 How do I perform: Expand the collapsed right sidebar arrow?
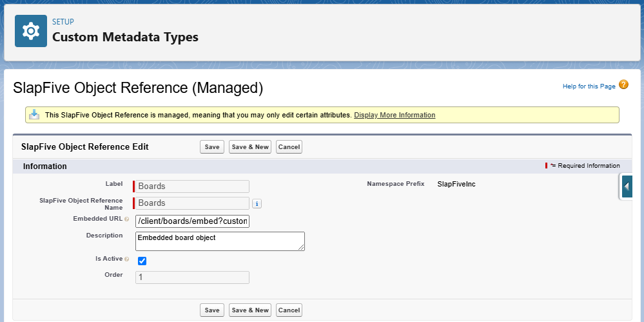627,186
